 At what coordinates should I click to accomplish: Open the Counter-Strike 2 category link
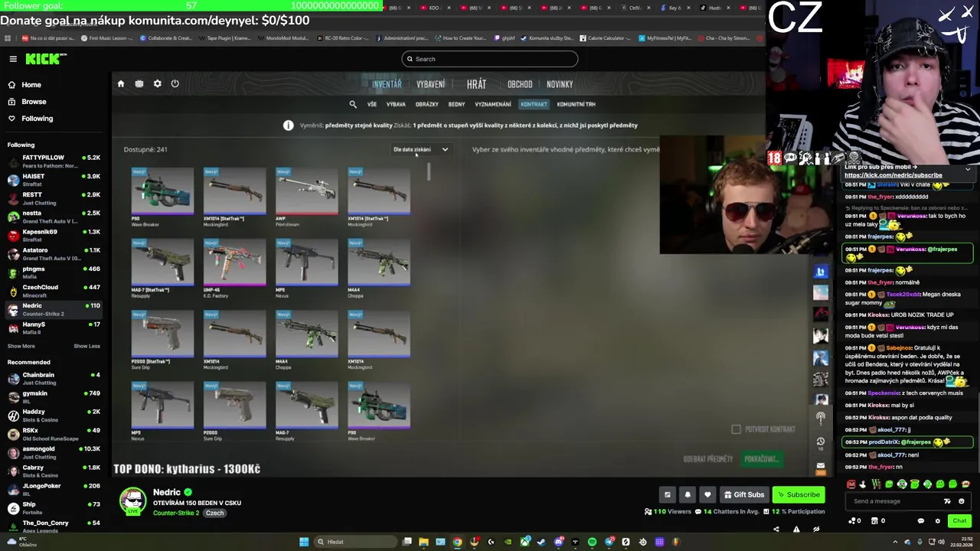[176, 513]
